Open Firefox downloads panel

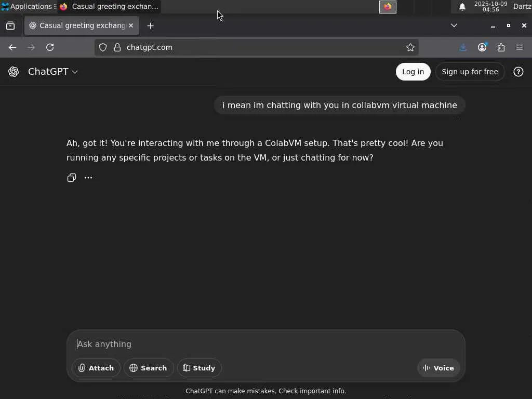[463, 47]
